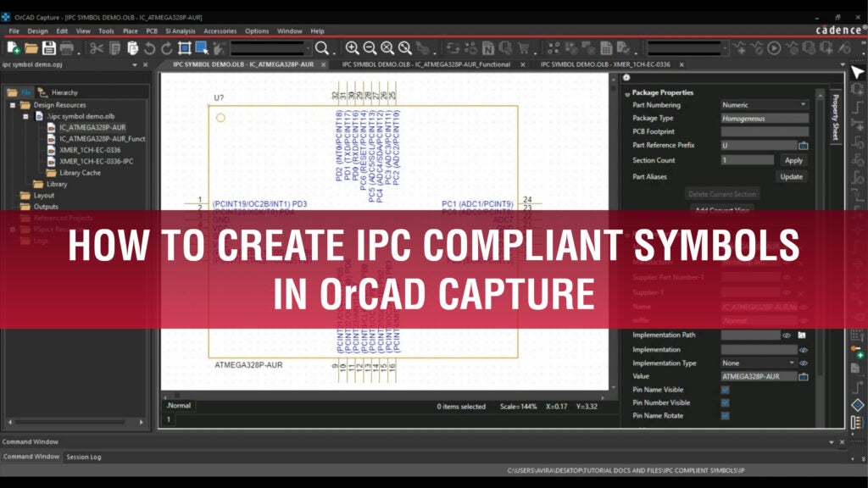Click the Paste toolbar icon
The width and height of the screenshot is (868, 488).
(132, 48)
